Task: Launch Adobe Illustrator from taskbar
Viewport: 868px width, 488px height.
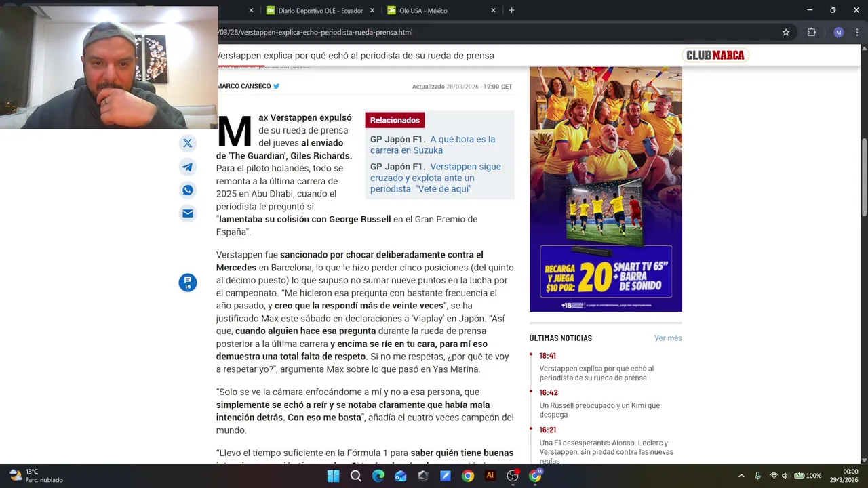Action: 490,476
